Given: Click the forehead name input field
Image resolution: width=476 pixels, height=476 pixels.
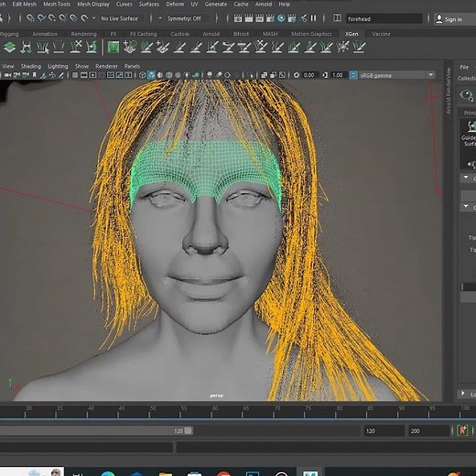Looking at the screenshot, I should (x=384, y=19).
